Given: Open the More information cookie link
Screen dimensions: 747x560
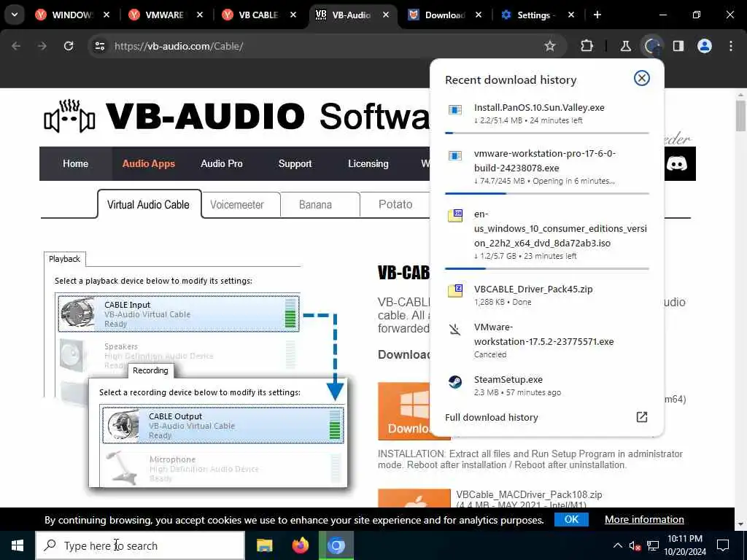Looking at the screenshot, I should coord(644,519).
